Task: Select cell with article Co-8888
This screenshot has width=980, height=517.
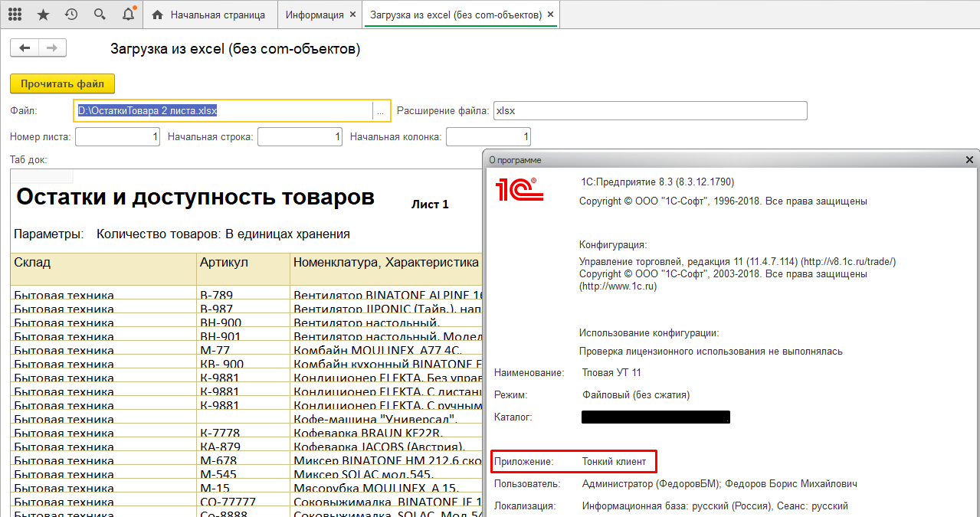Action: point(243,513)
